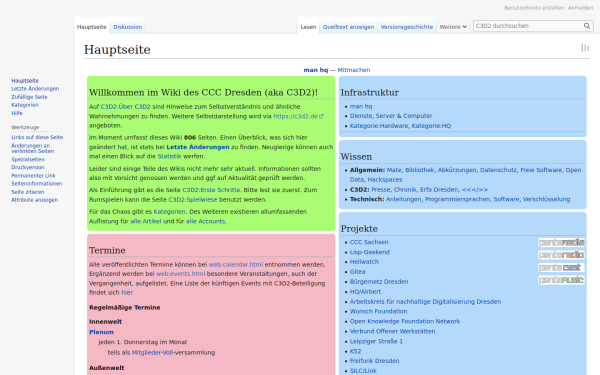Open Letzte Änderungen in the sidebar

click(35, 89)
